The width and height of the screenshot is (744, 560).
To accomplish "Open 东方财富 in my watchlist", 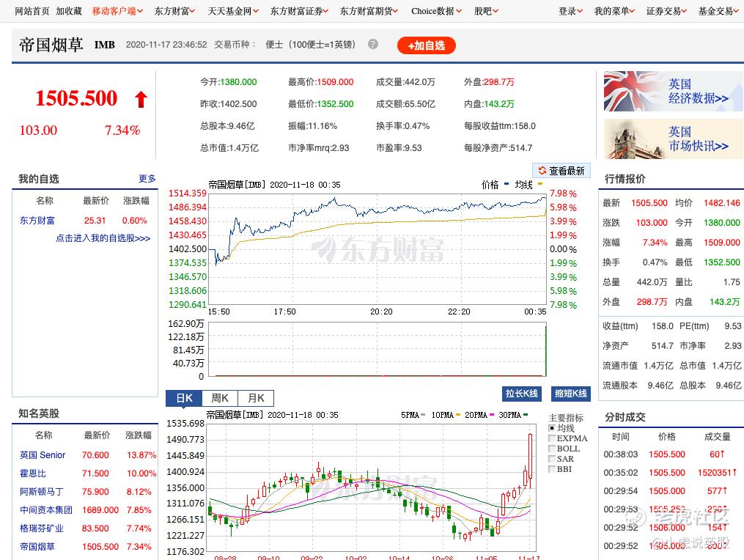I will [x=37, y=220].
